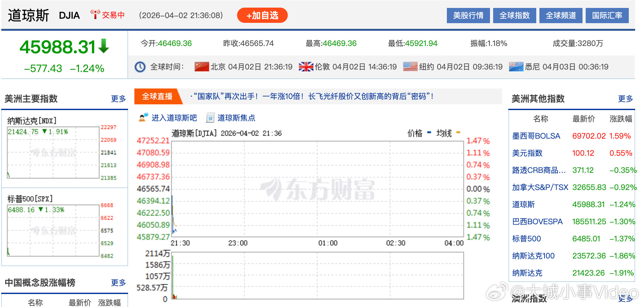Viewport: 644px width, 307px height.
Task: Click the 最高:46469.36 value
Action: 331,43
